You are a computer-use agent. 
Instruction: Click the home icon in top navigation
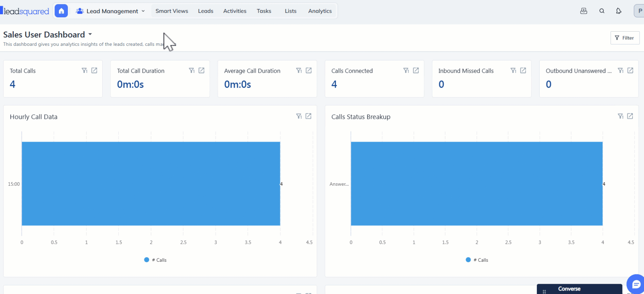click(61, 11)
